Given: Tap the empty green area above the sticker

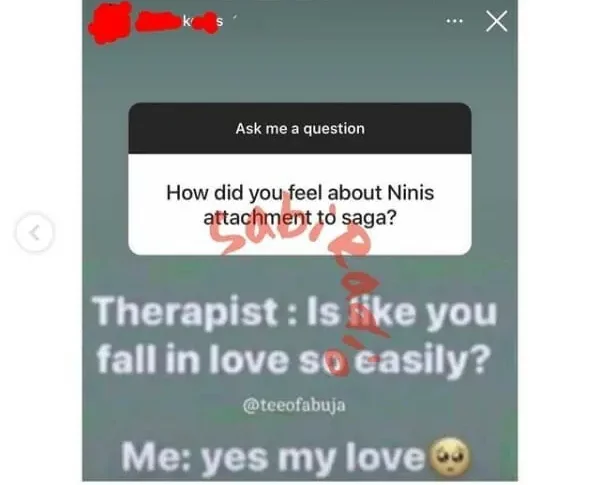Looking at the screenshot, I should coord(300,67).
